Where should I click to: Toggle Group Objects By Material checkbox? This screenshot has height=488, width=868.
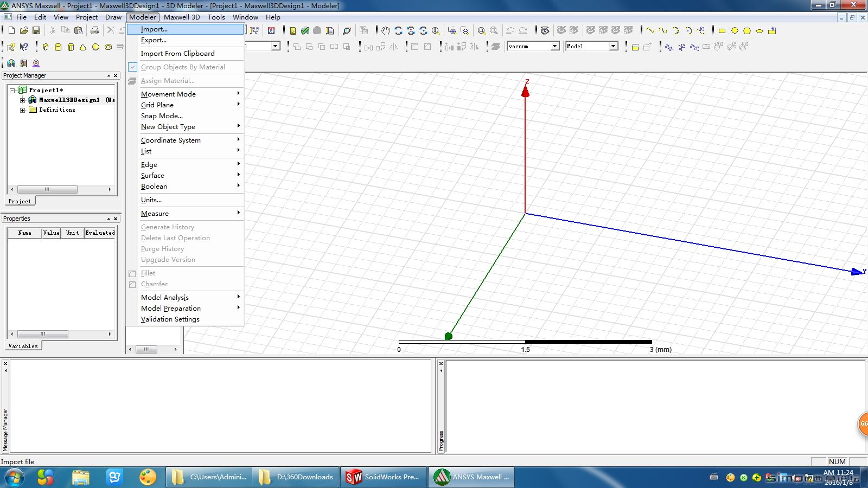(133, 67)
